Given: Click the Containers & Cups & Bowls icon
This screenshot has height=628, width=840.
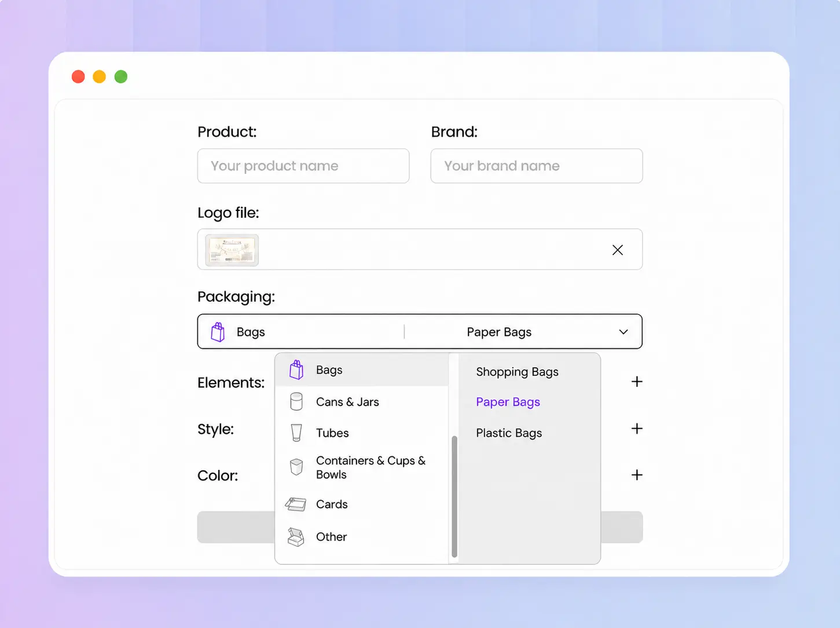Looking at the screenshot, I should [x=296, y=467].
